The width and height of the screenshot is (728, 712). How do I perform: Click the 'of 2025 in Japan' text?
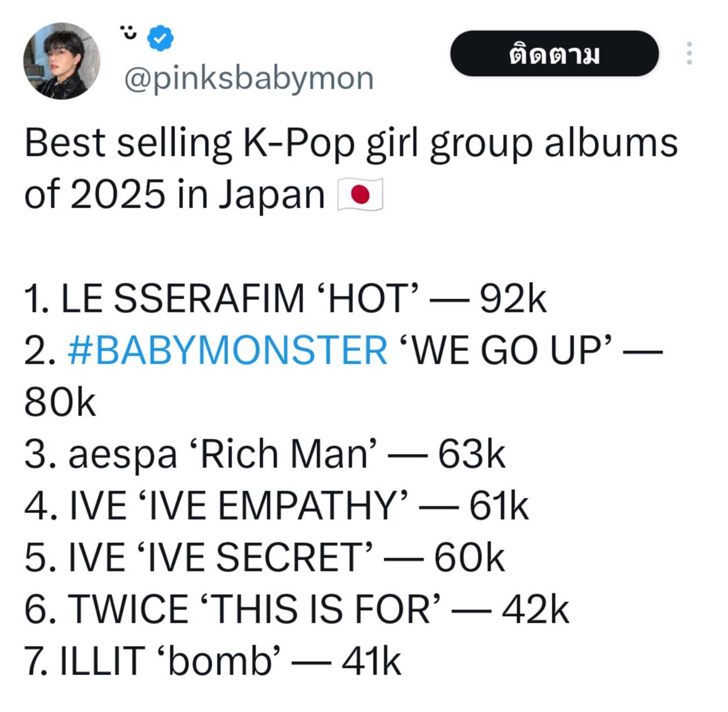175,195
